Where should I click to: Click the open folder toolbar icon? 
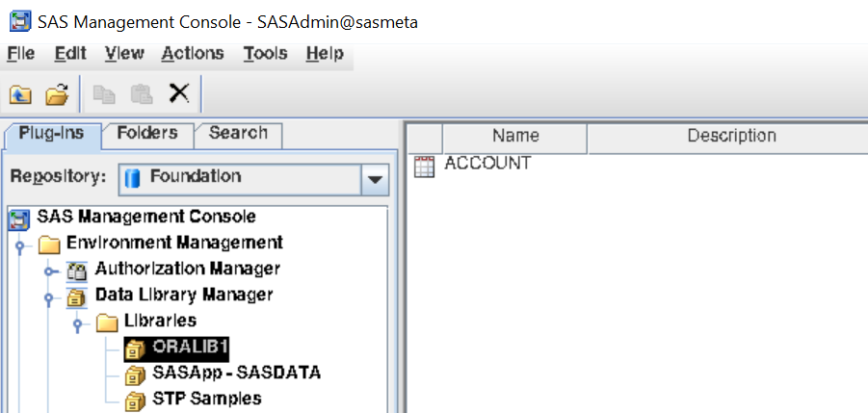point(57,94)
